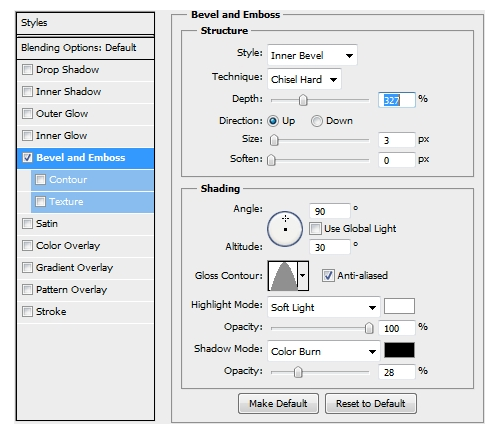The width and height of the screenshot is (496, 433).
Task: Enable the Drop Shadow checkbox
Action: coord(27,70)
